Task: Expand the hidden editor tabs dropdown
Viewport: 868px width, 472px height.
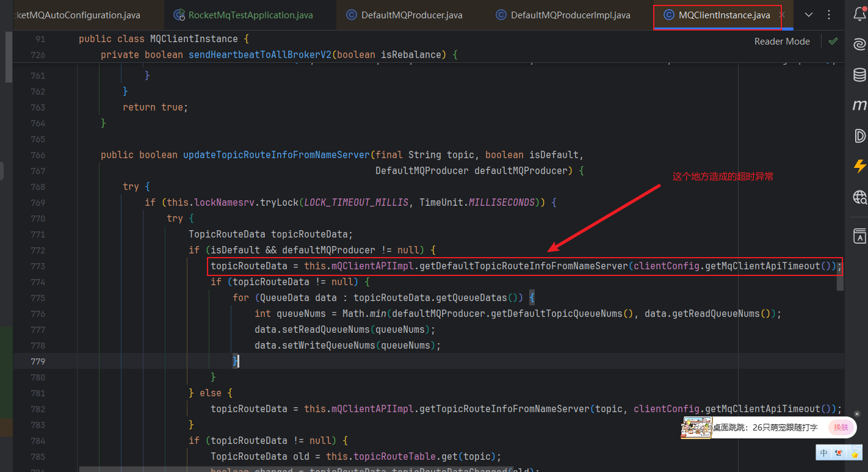Action: (x=809, y=15)
